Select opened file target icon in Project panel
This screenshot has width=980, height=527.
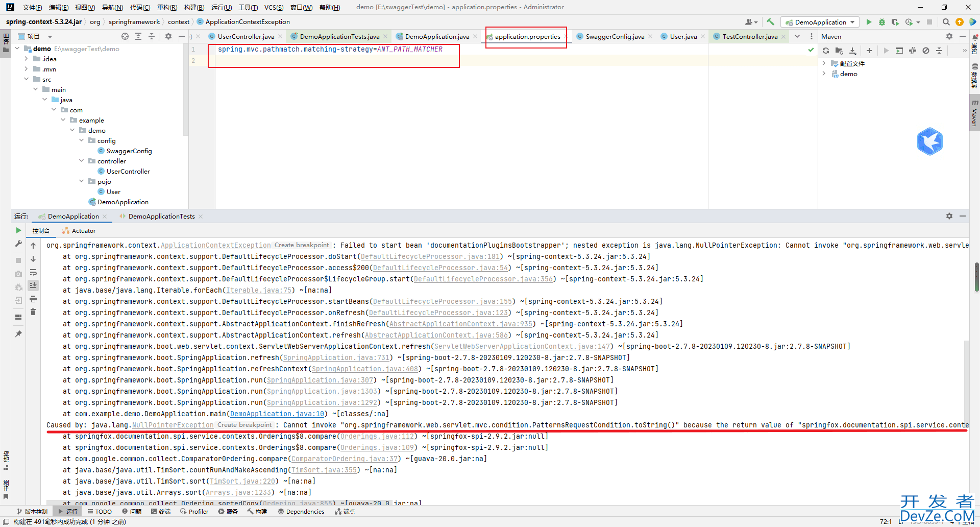click(x=125, y=36)
